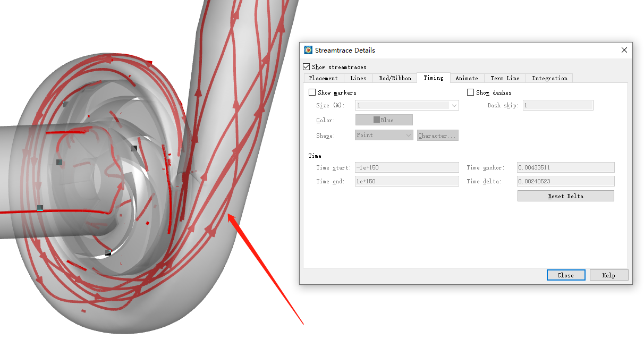Click the Dash skip input field
644x339 pixels.
[557, 106]
